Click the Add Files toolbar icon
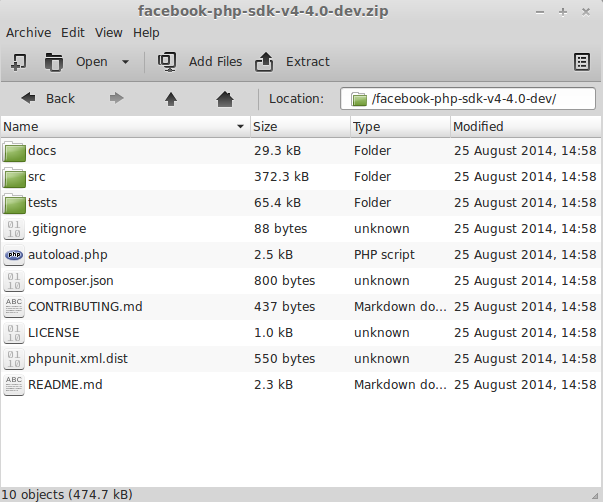This screenshot has height=502, width=603. tap(167, 62)
